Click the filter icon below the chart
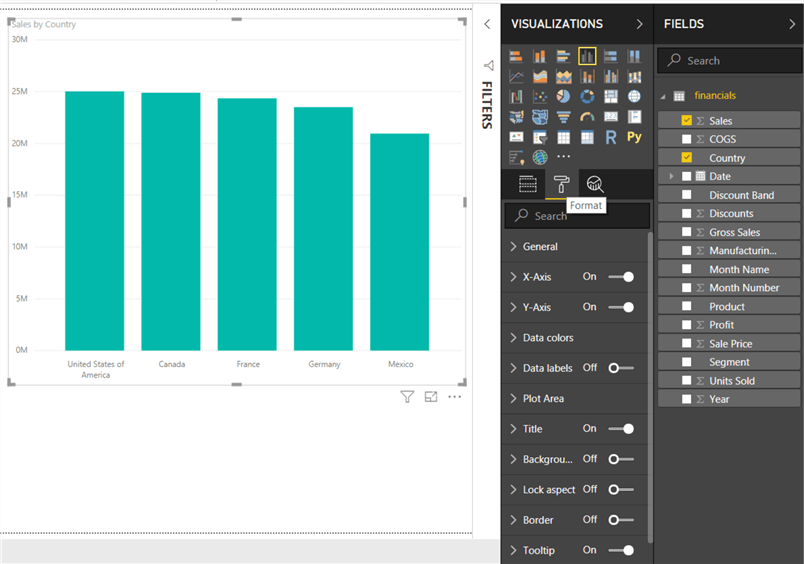The image size is (804, 564). 407,397
